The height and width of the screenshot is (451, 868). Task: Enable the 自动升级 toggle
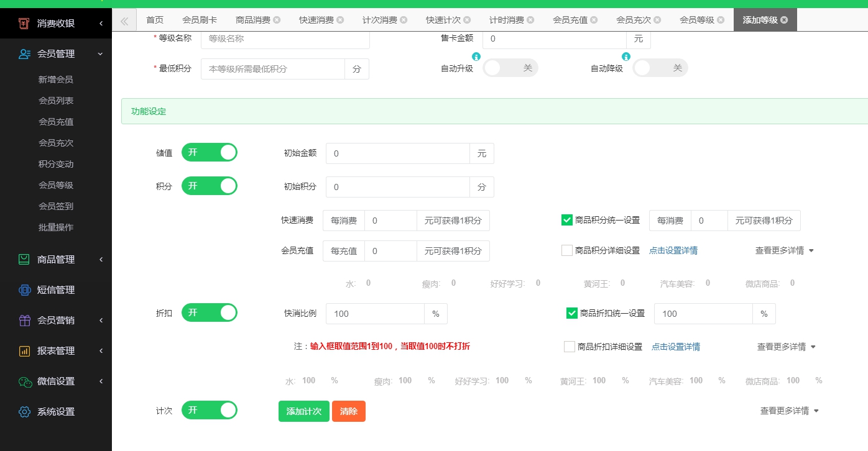[x=510, y=68]
